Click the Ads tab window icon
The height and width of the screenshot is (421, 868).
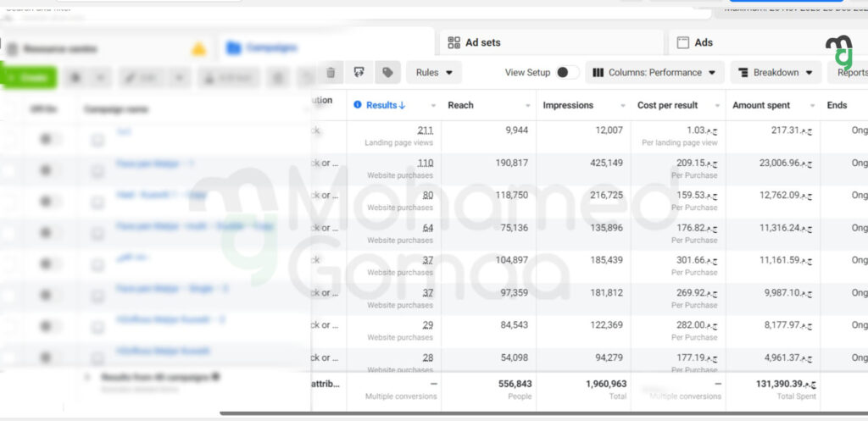(683, 42)
